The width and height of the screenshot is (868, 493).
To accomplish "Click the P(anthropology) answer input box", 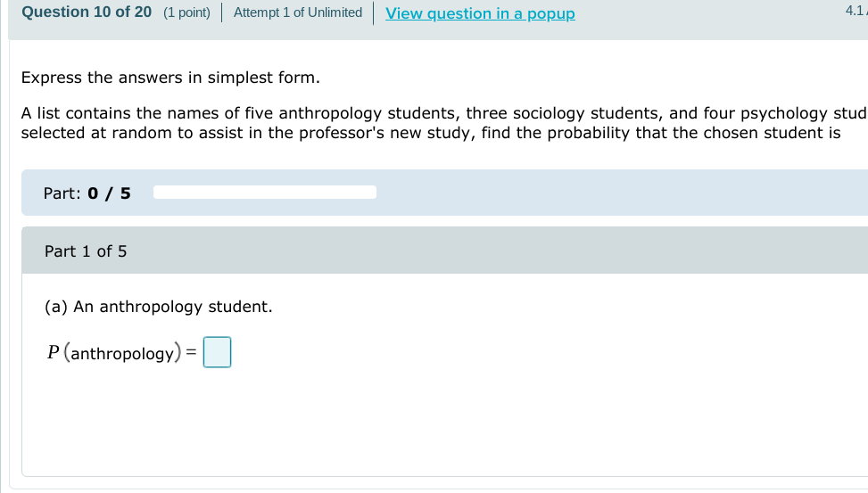I will pos(217,352).
